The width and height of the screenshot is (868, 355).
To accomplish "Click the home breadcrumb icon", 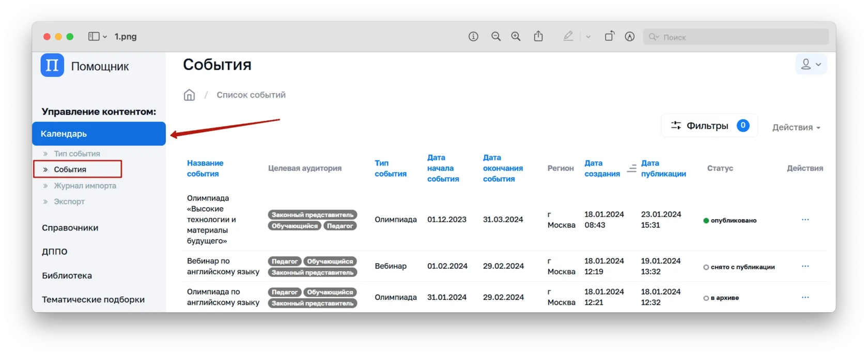I will pos(190,95).
